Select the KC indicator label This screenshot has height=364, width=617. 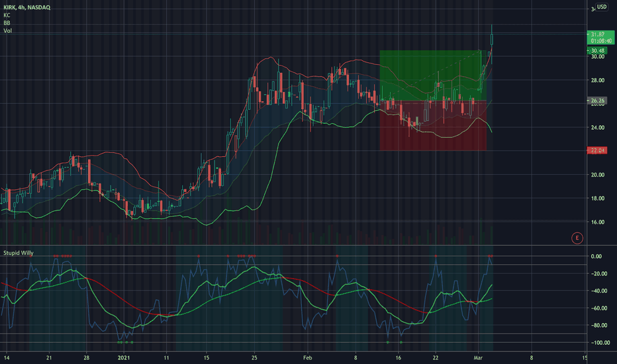(x=7, y=15)
